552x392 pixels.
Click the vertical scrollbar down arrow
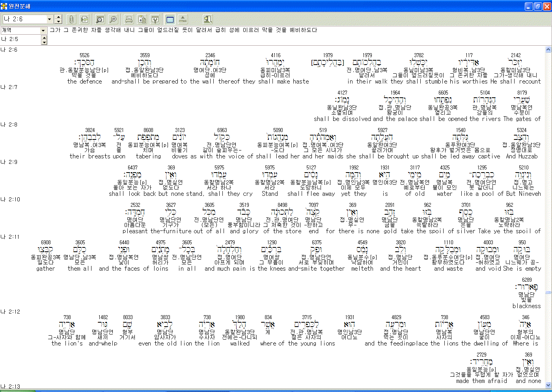[x=548, y=385]
